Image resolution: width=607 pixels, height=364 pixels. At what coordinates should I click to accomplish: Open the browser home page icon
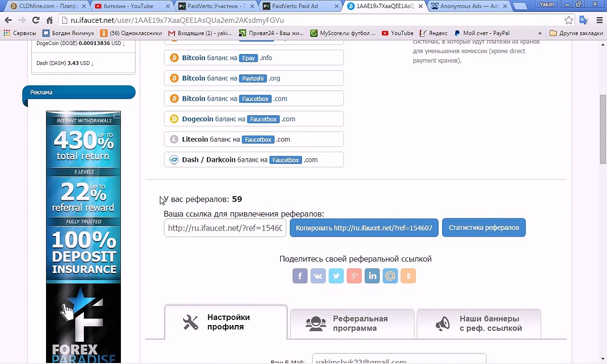[49, 20]
